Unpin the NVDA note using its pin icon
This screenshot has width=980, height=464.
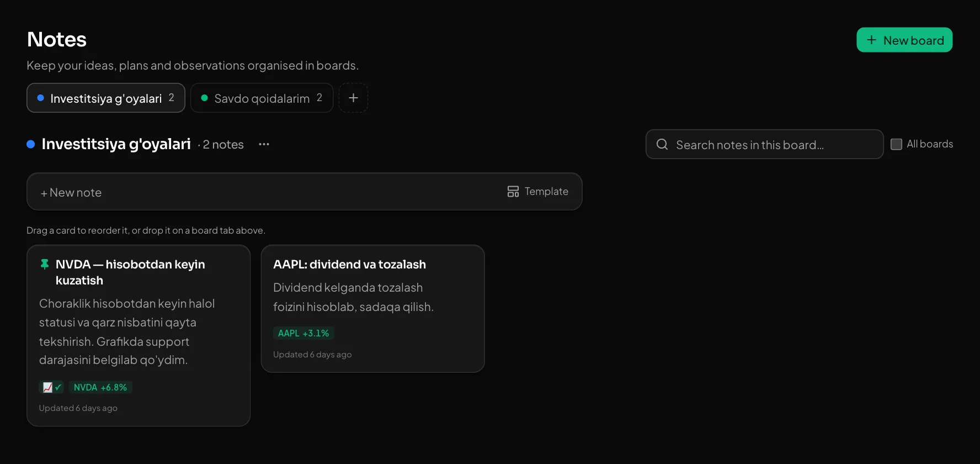point(45,264)
